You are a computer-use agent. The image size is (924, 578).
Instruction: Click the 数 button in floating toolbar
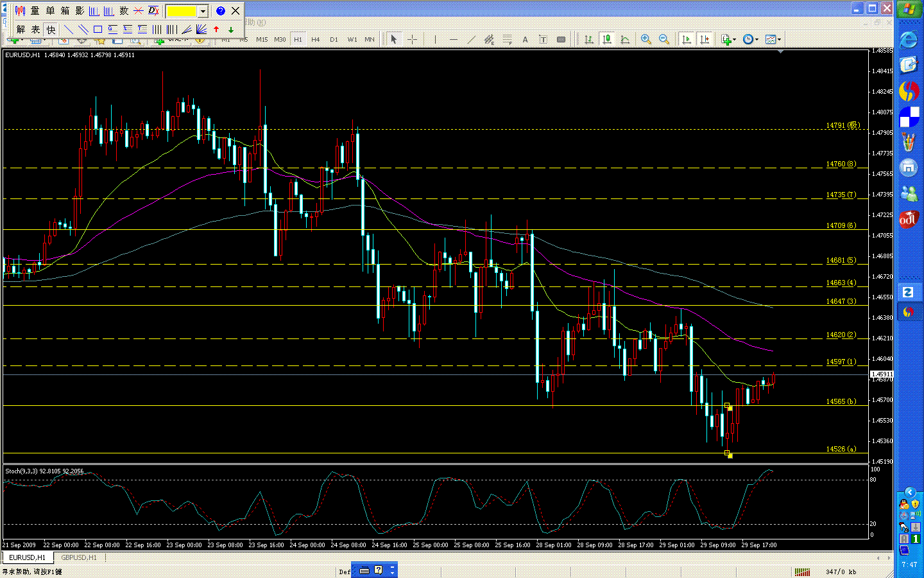tap(124, 11)
